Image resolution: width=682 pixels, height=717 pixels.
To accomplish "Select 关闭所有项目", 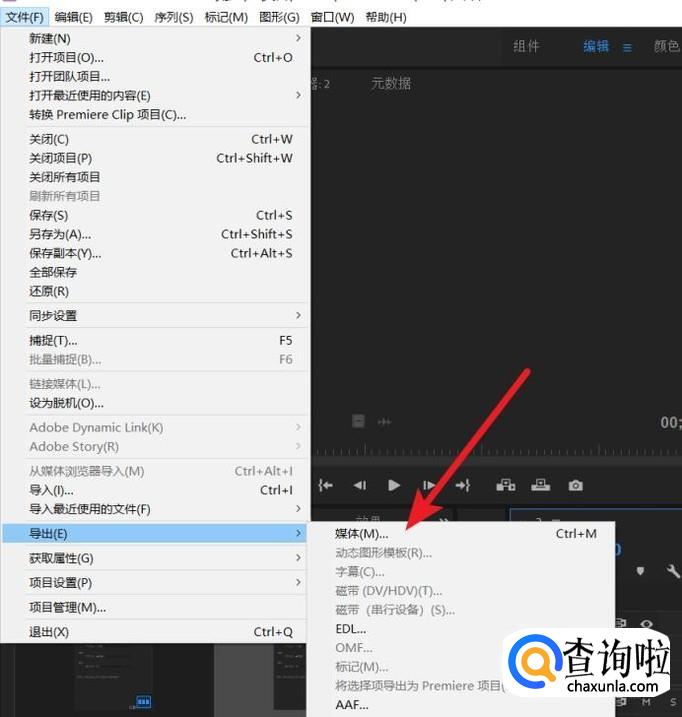I will coord(155,177).
